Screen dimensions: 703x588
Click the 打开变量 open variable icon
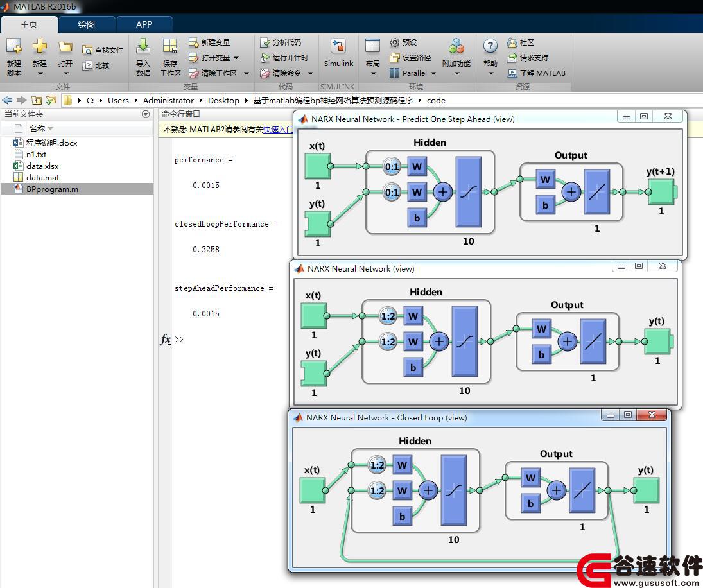tap(193, 58)
